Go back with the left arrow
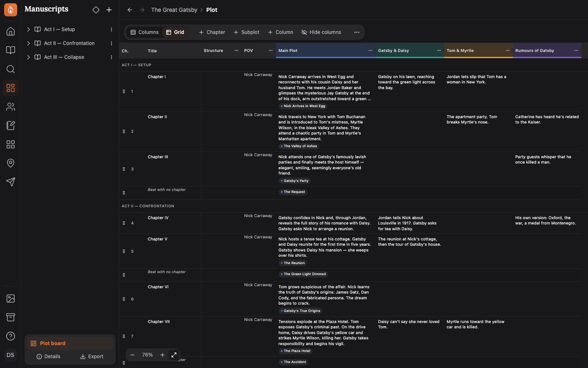This screenshot has height=368, width=588. [x=130, y=10]
